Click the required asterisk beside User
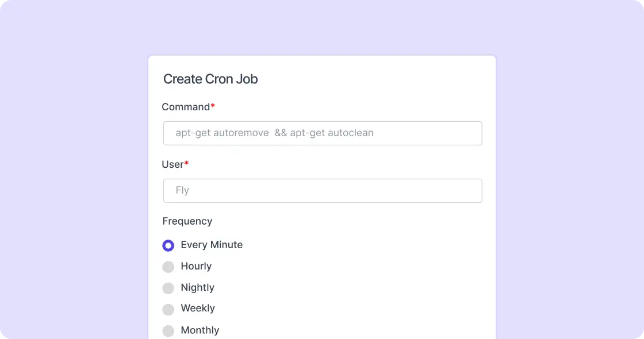The width and height of the screenshot is (644, 339). coord(185,161)
